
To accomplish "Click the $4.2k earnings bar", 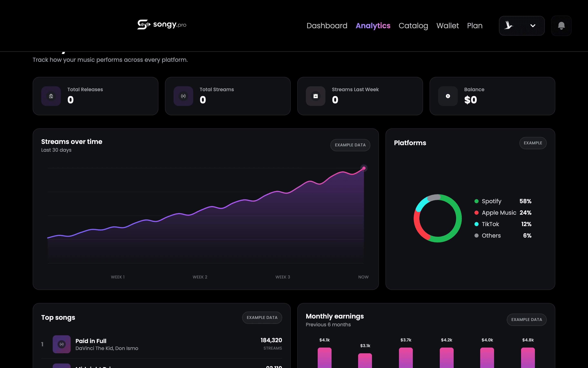I will click(447, 358).
